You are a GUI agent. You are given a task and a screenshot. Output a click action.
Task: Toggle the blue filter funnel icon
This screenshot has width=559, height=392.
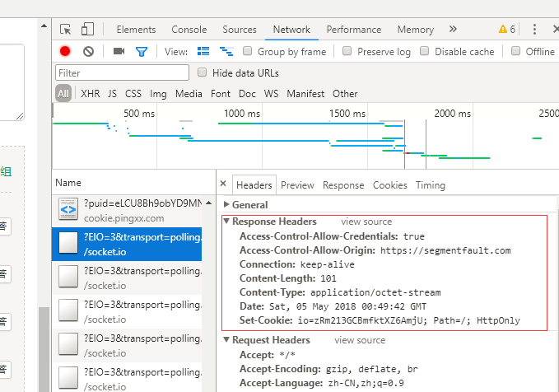tap(142, 52)
